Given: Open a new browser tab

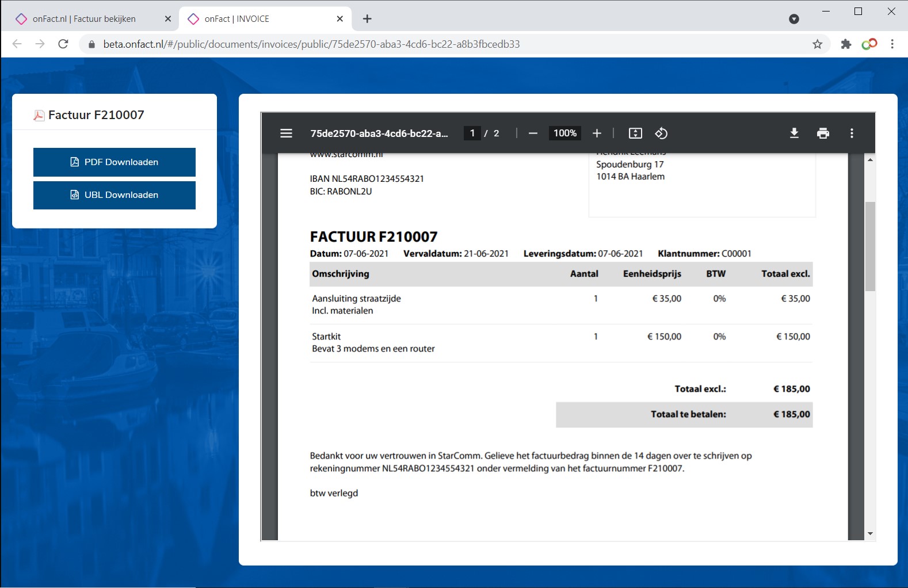Looking at the screenshot, I should point(367,19).
